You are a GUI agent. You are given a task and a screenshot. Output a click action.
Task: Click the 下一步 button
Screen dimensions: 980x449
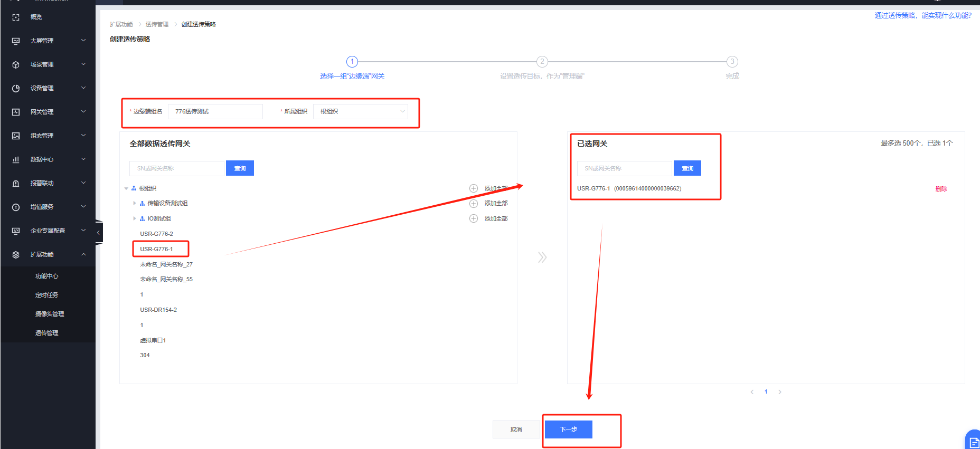[x=568, y=429]
